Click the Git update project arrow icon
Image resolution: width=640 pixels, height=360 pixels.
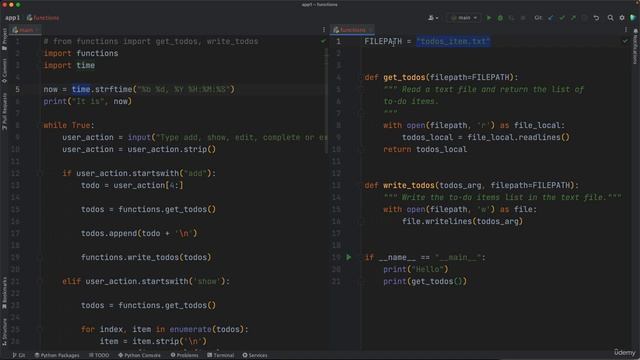click(x=551, y=18)
